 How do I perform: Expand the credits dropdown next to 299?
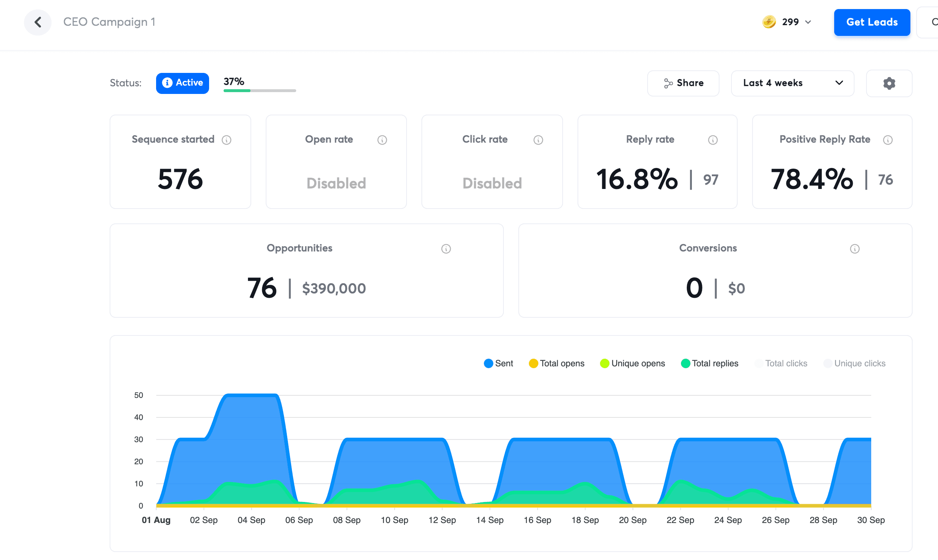808,22
